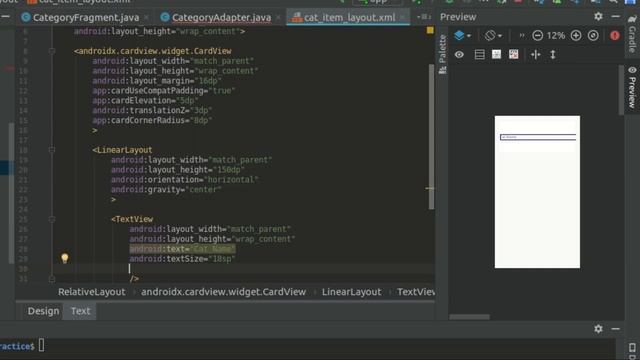The height and width of the screenshot is (360, 640).
Task: Switch to the Design editor tab
Action: click(x=43, y=311)
